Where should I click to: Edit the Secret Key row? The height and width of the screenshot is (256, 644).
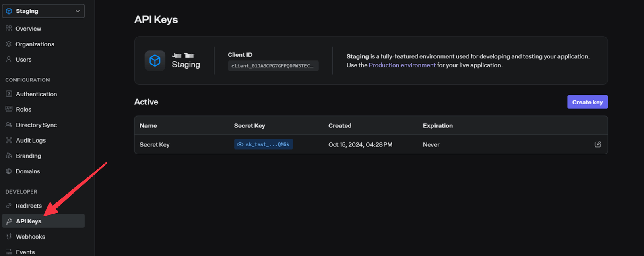(x=598, y=144)
